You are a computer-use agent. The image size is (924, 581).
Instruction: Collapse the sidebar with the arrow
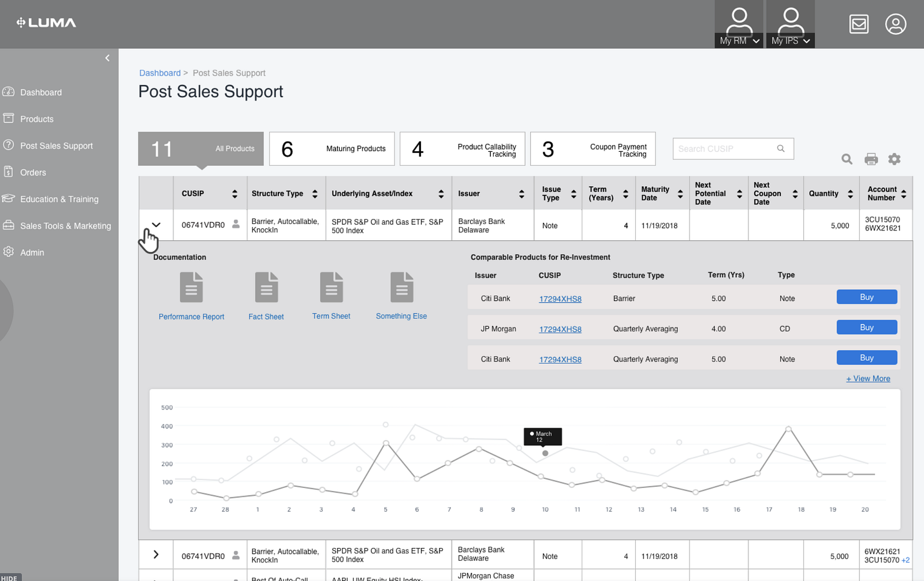[x=107, y=58]
